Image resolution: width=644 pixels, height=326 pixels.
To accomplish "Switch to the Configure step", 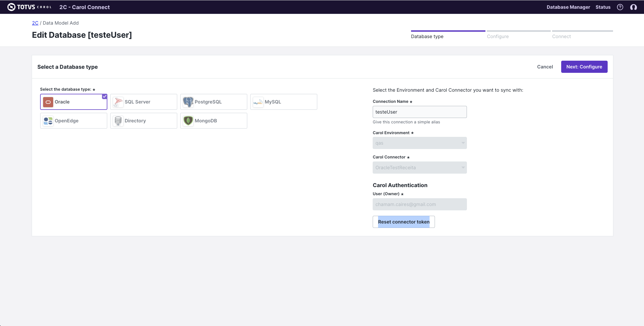I will pyautogui.click(x=498, y=36).
